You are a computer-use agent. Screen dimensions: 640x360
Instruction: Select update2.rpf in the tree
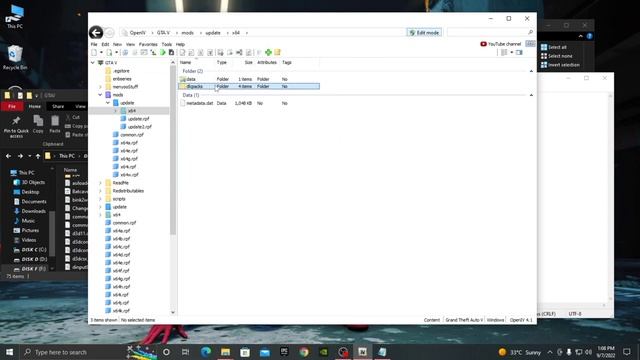tap(136, 127)
